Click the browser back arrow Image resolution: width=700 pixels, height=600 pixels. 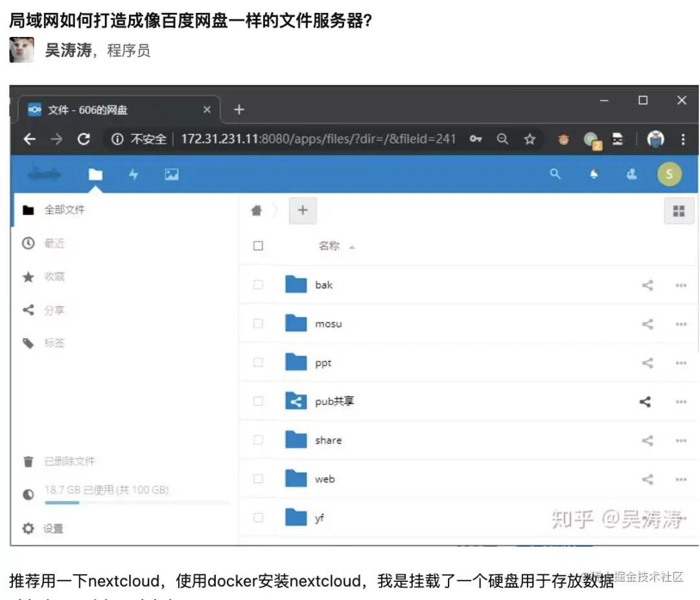(x=29, y=139)
